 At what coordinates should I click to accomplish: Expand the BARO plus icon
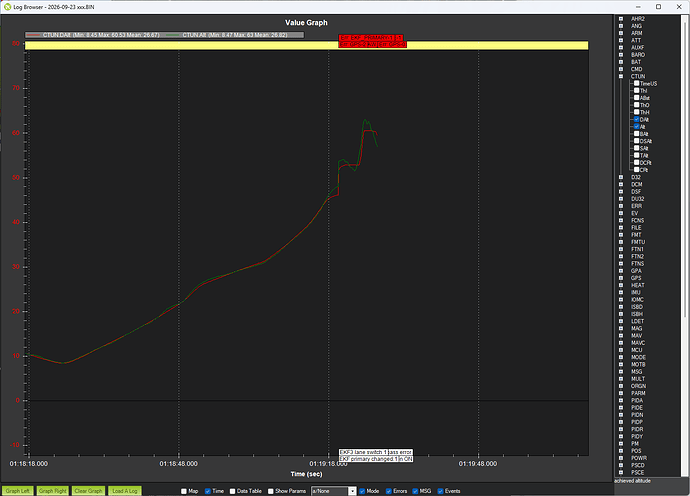coord(621,55)
